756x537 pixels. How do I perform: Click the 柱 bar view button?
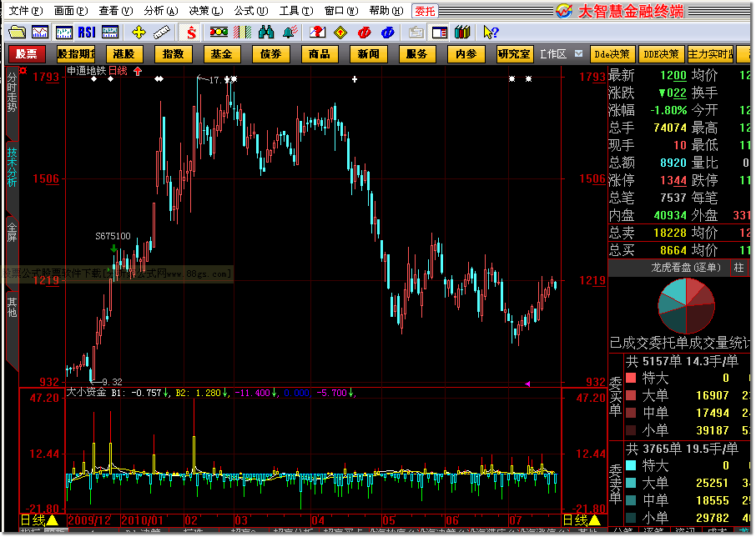point(738,268)
